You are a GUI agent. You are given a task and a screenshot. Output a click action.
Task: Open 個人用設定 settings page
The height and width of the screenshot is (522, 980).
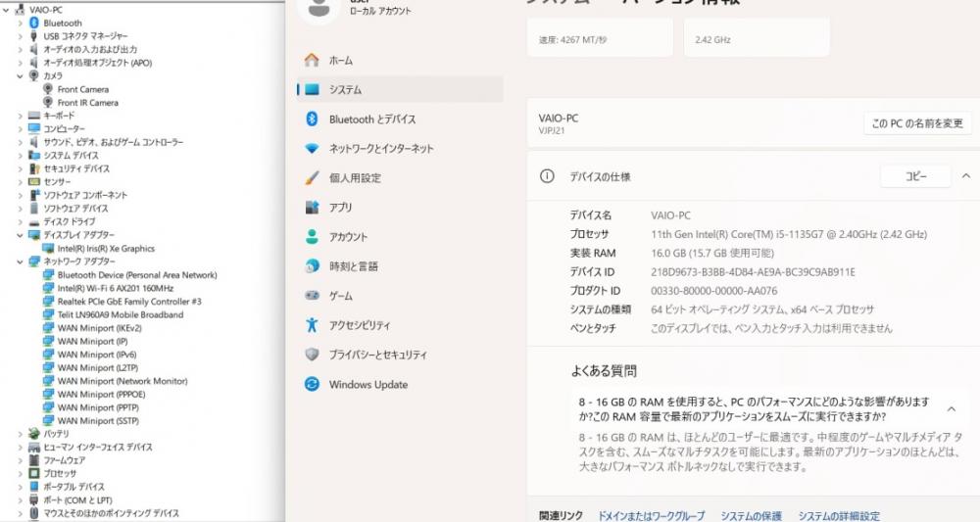(x=400, y=178)
